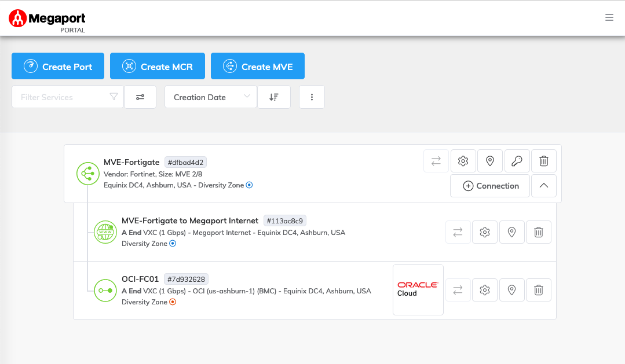Click the filter funnel icon

pyautogui.click(x=114, y=97)
